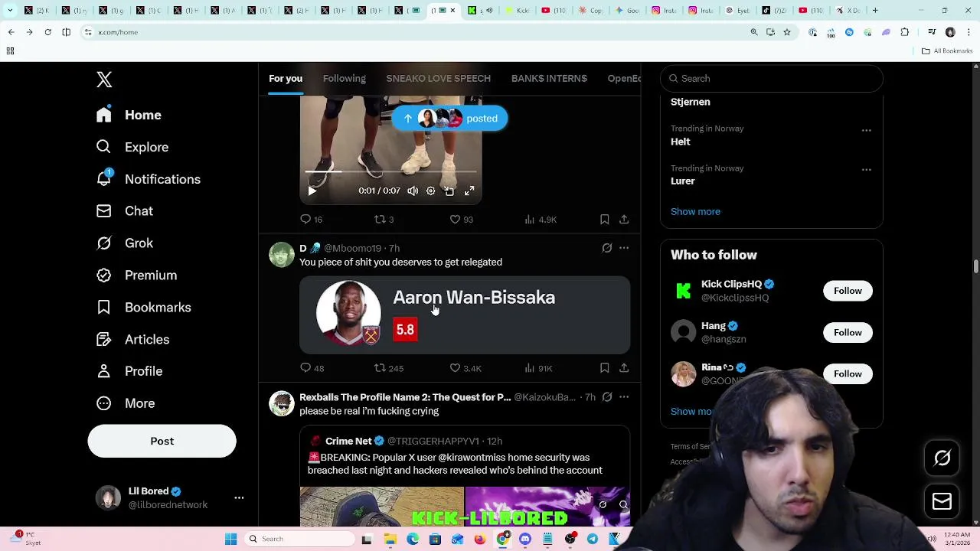Toggle picture-in-picture on the video
Viewport: 980px width, 551px height.
pyautogui.click(x=449, y=191)
